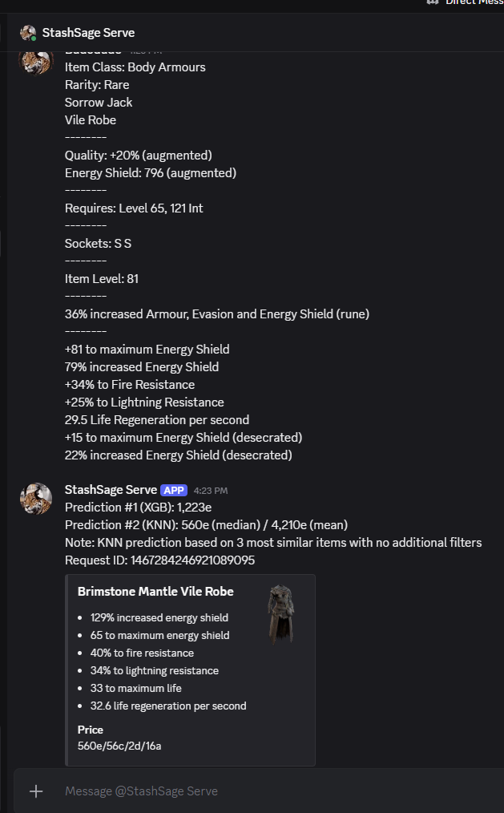
Task: Click the Prediction #2 (KNN) line
Action: 206,525
